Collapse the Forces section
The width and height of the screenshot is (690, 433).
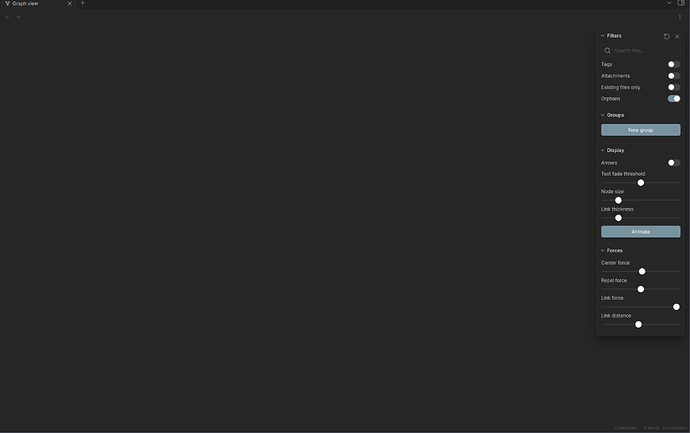pyautogui.click(x=612, y=250)
